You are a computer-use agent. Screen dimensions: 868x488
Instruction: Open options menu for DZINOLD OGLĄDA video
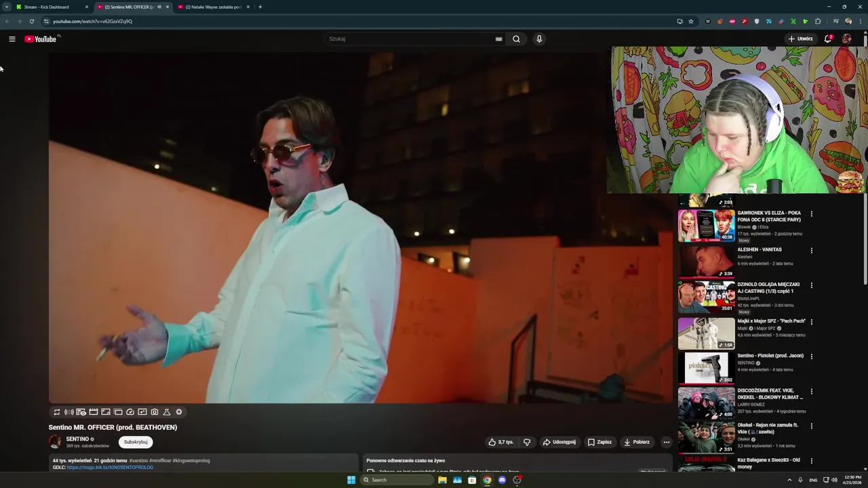(x=811, y=286)
